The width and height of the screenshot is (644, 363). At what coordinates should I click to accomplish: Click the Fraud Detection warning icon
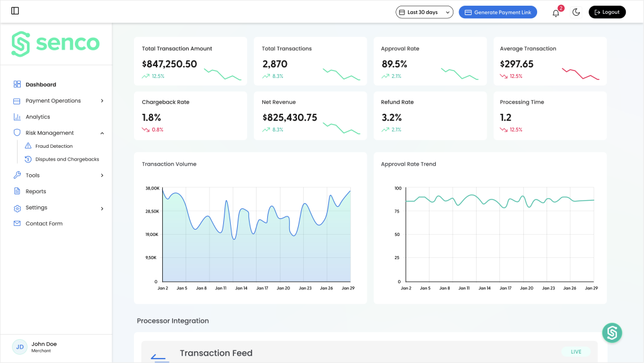28,146
